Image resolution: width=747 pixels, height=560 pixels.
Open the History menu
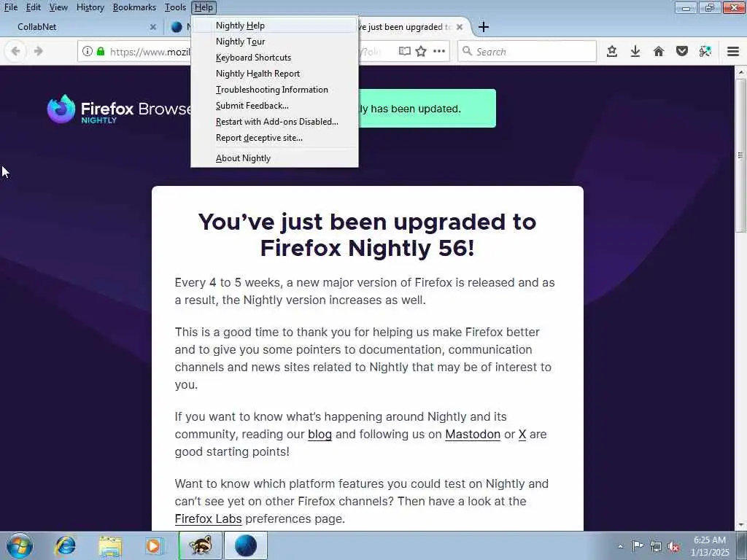90,7
